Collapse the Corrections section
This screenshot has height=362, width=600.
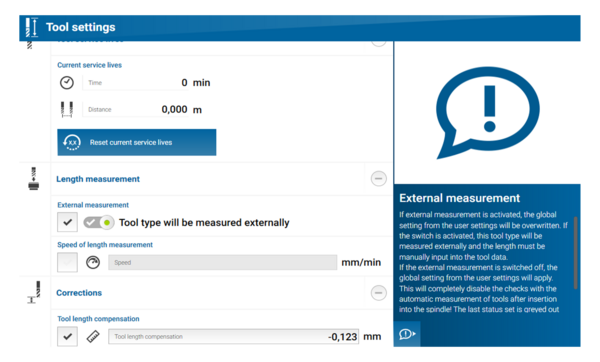378,293
